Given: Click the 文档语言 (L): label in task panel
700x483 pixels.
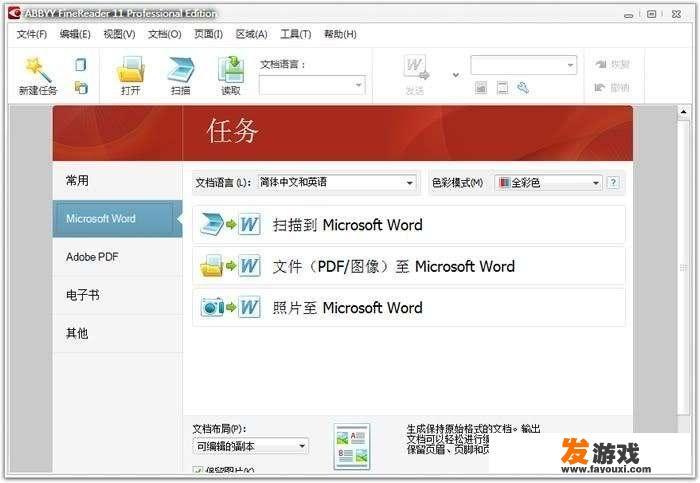Looking at the screenshot, I should (223, 183).
